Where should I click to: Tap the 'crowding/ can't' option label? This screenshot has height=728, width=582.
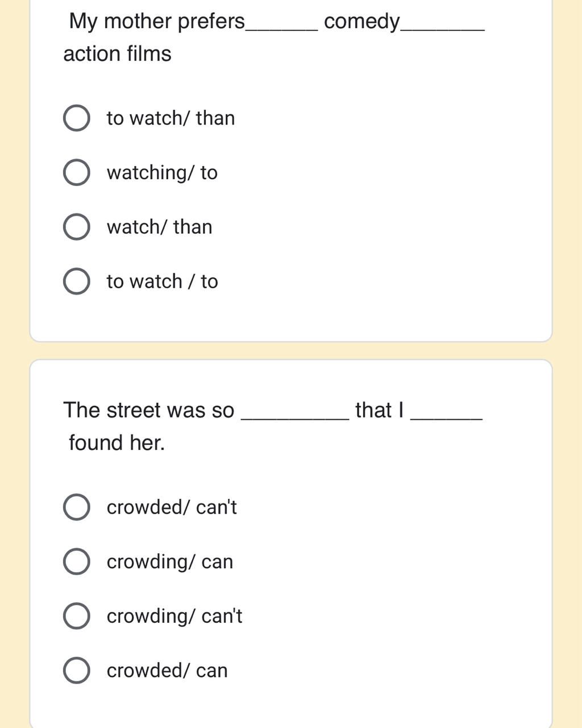pos(174,617)
